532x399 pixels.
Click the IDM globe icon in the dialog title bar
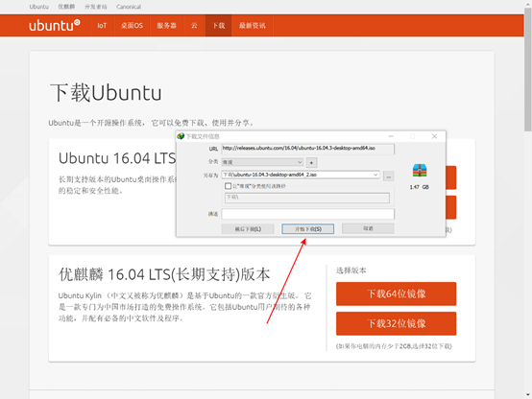181,136
